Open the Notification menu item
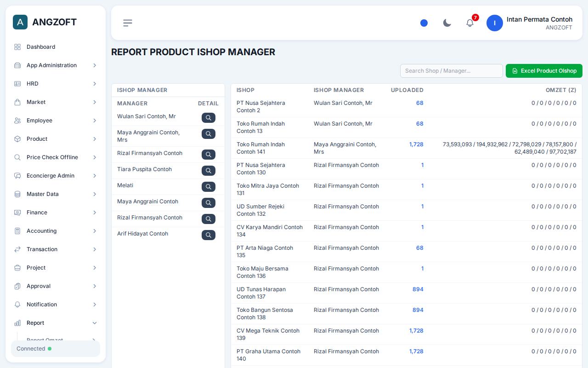The image size is (588, 368). [x=56, y=305]
